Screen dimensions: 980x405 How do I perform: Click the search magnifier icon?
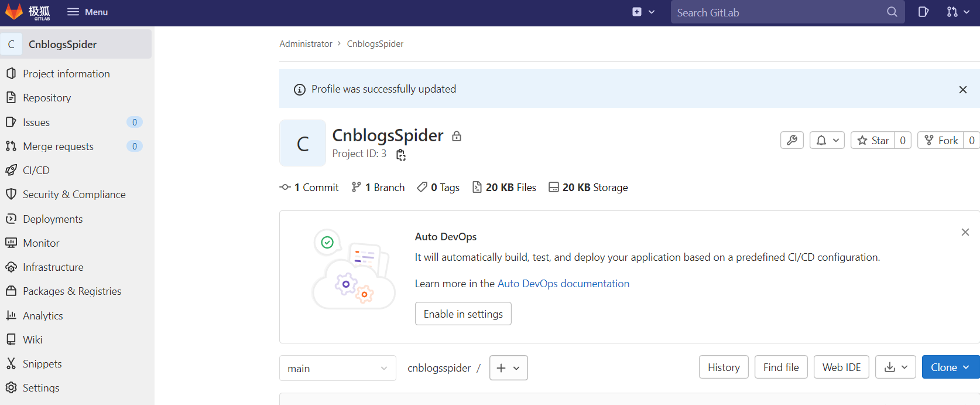pos(892,12)
